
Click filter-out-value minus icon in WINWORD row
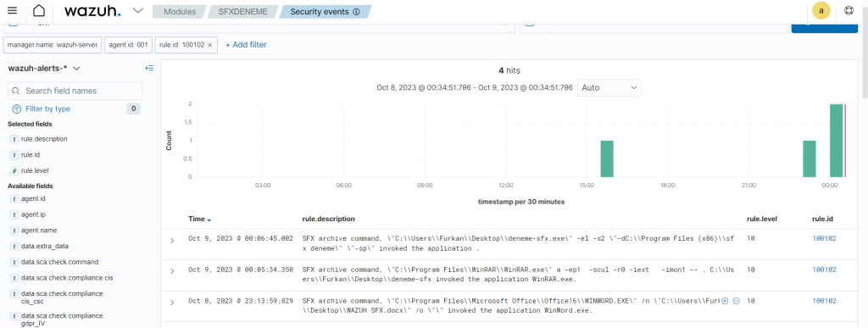(736, 301)
